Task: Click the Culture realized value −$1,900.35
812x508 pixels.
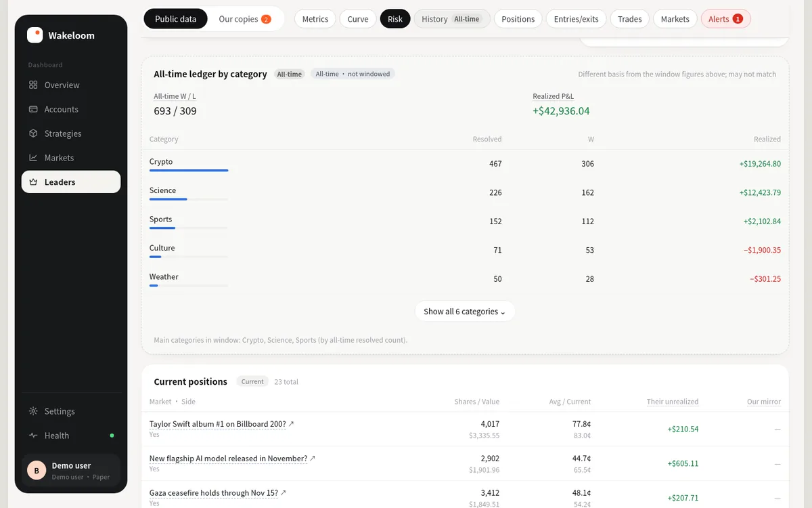Action: 762,251
